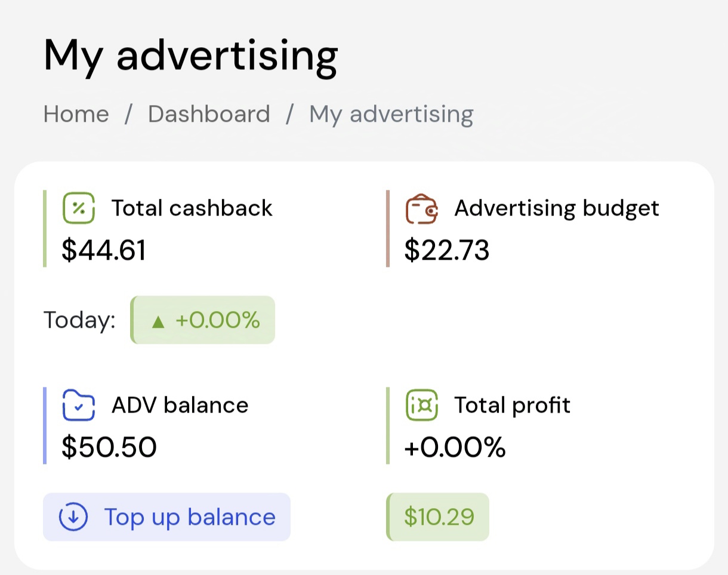Screen dimensions: 728x575
Task: Select the Advertising budget label
Action: click(x=557, y=208)
